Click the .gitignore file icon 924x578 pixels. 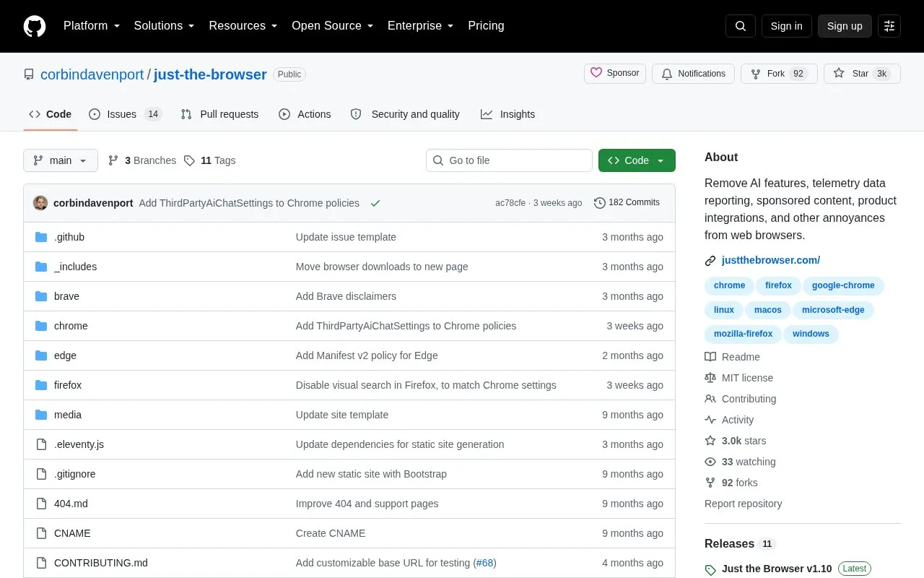point(41,474)
